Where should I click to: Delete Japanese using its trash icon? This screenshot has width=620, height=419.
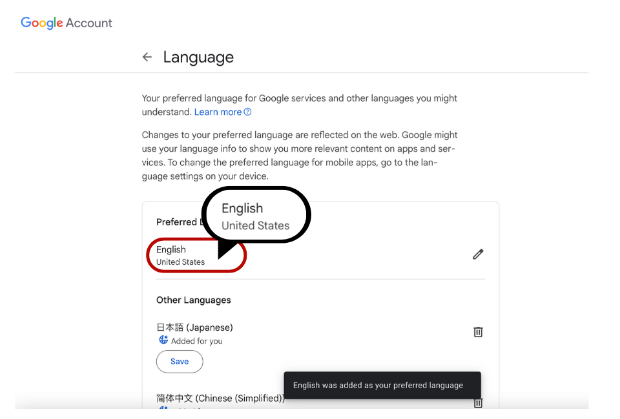478,332
